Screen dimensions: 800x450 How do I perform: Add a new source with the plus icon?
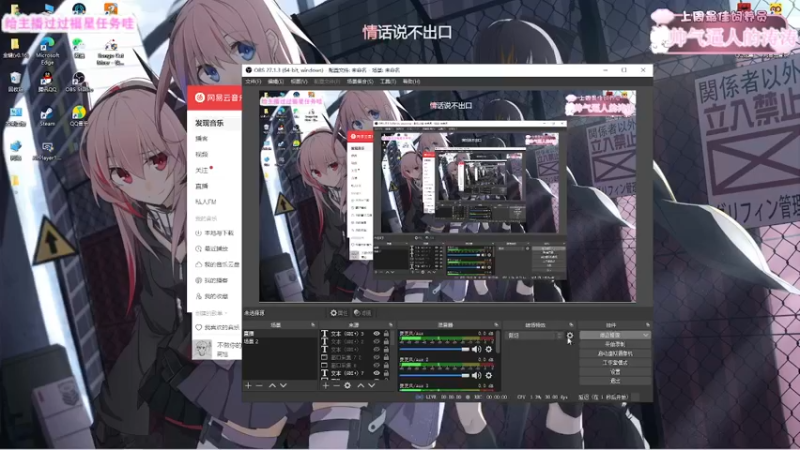(326, 386)
